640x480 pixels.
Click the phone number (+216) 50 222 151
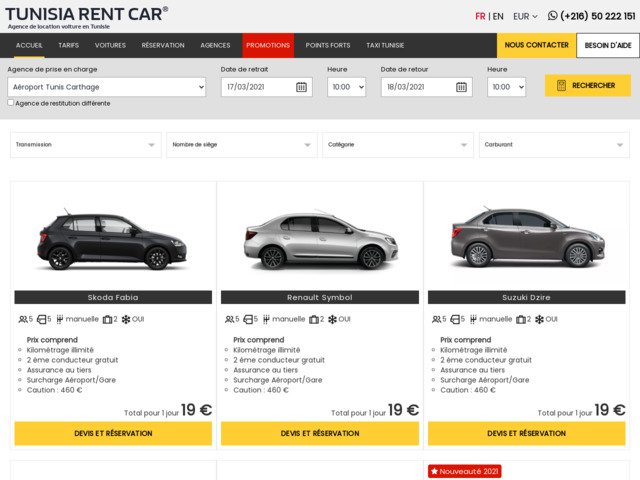(598, 16)
